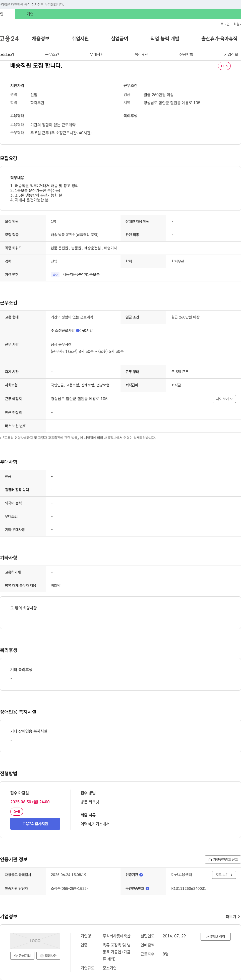Screen dimensions: 241x980
Task: Click the deadline text 2025.06.30 (월) 24:00
Action: (x=30, y=802)
